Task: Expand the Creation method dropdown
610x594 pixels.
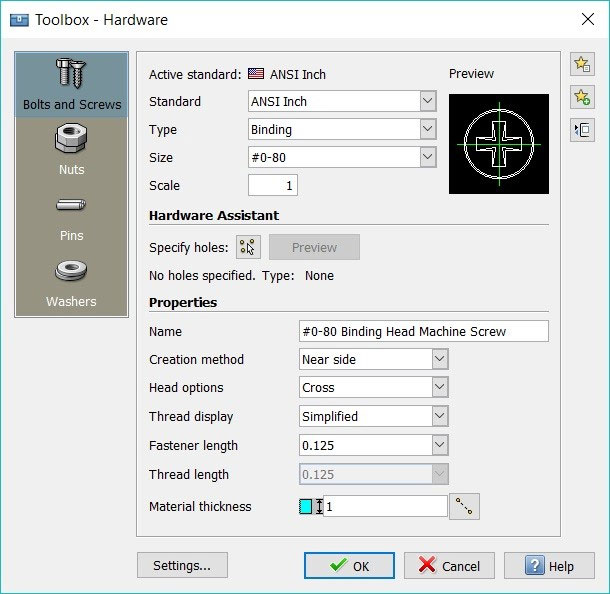Action: [440, 359]
